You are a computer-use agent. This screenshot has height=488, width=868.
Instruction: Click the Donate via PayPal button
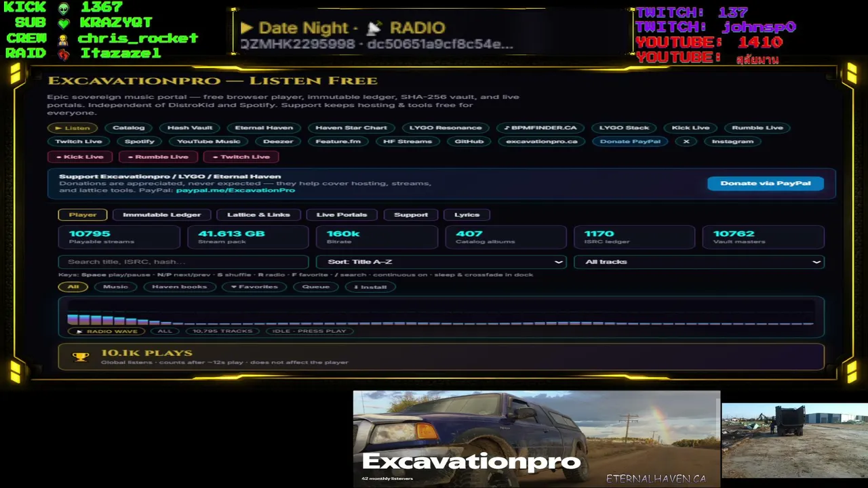click(766, 183)
